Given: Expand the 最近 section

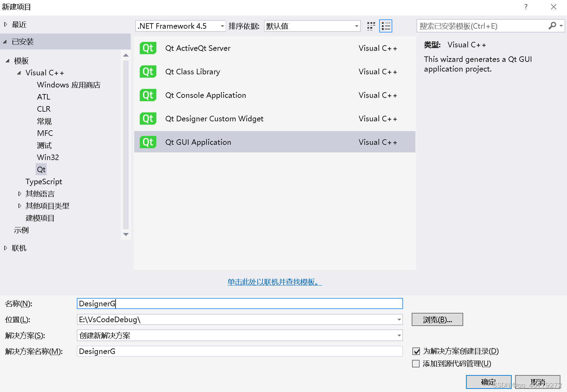Looking at the screenshot, I should coord(6,25).
